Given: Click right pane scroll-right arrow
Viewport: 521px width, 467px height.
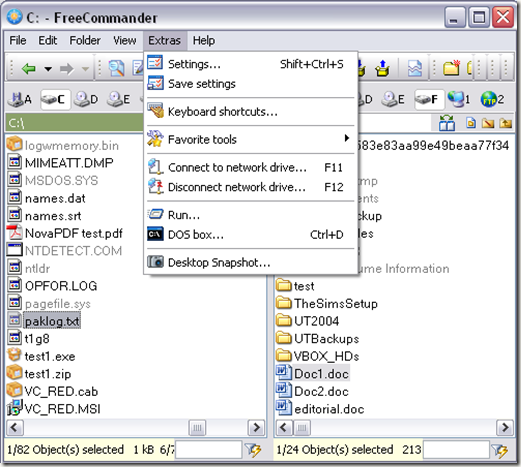Looking at the screenshot, I should pos(505,428).
